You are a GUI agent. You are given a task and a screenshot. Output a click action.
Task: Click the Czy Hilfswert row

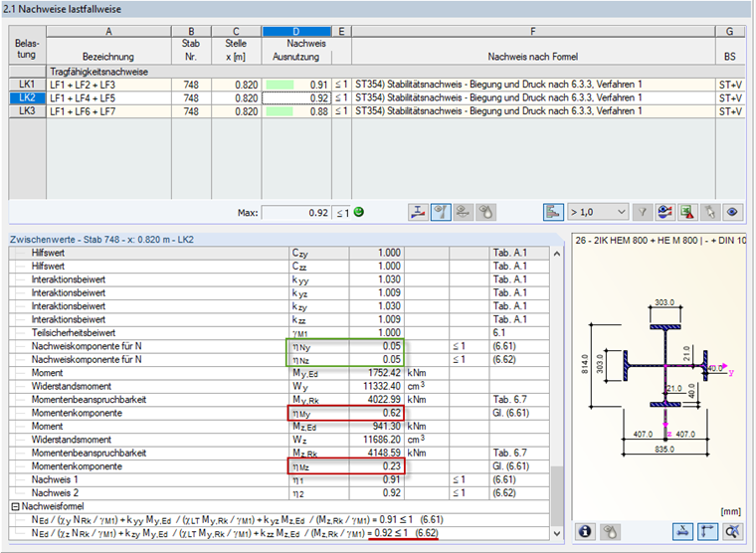pyautogui.click(x=279, y=253)
